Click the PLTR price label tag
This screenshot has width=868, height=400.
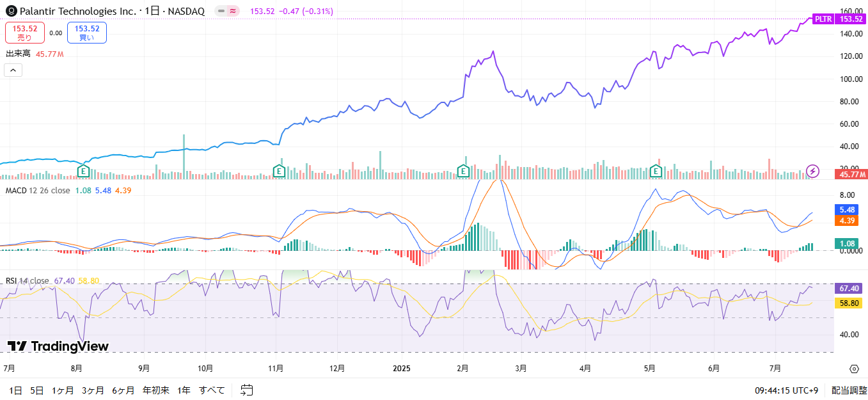(x=824, y=19)
